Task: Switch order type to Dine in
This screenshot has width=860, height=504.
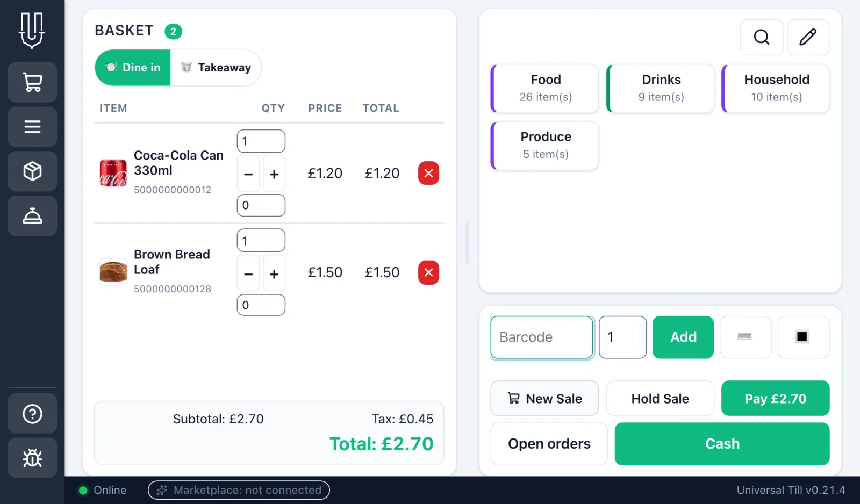Action: [x=133, y=68]
